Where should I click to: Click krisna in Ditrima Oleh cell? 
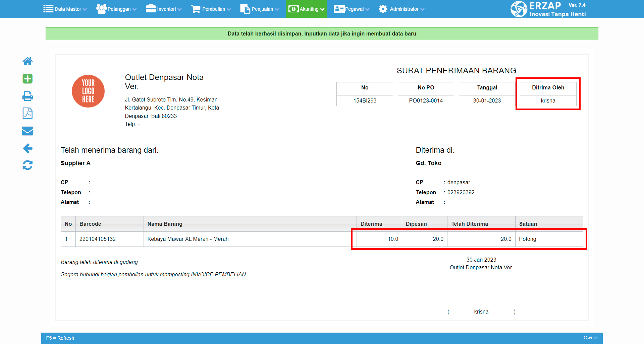548,100
